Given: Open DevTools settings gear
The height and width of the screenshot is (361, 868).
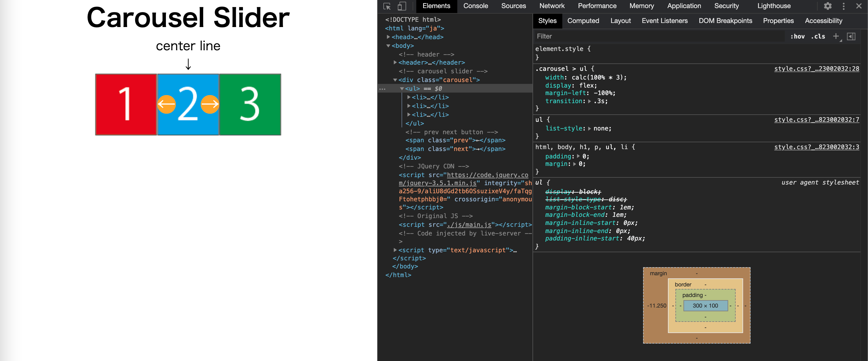Looking at the screenshot, I should 828,6.
